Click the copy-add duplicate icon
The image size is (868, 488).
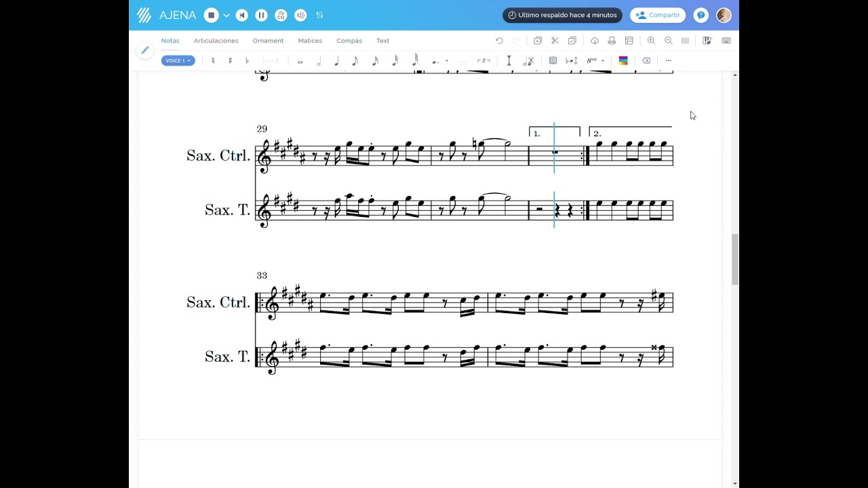(538, 41)
